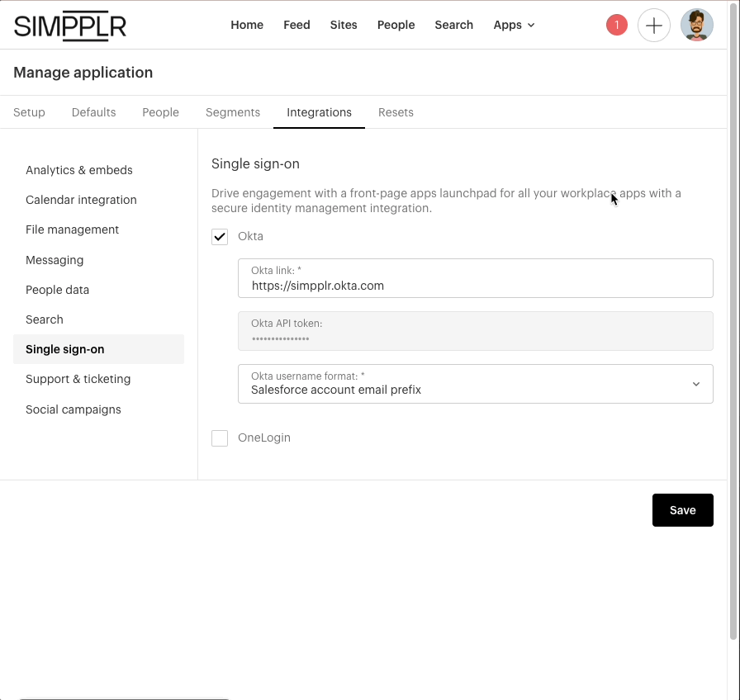Screen dimensions: 740x700
Task: Click the Simpplr logo
Action: 70,26
